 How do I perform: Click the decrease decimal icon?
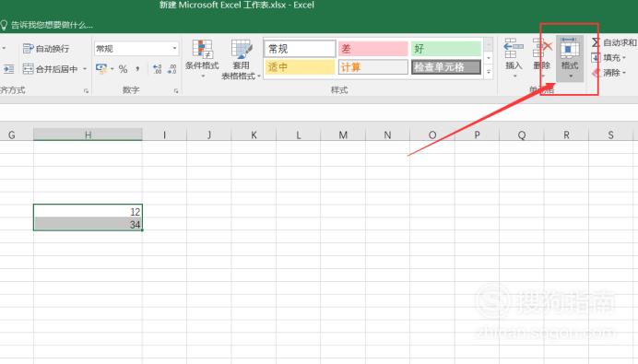[x=172, y=69]
